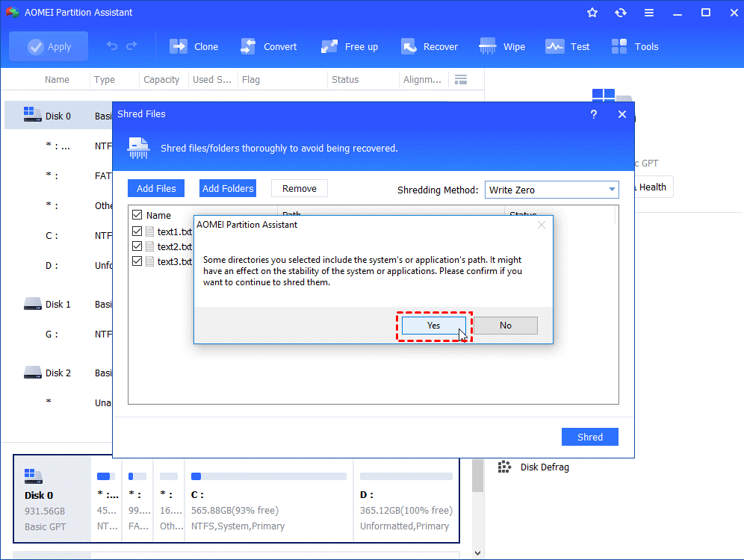This screenshot has width=744, height=560.
Task: Expand the Shredding Method dropdown
Action: point(611,190)
